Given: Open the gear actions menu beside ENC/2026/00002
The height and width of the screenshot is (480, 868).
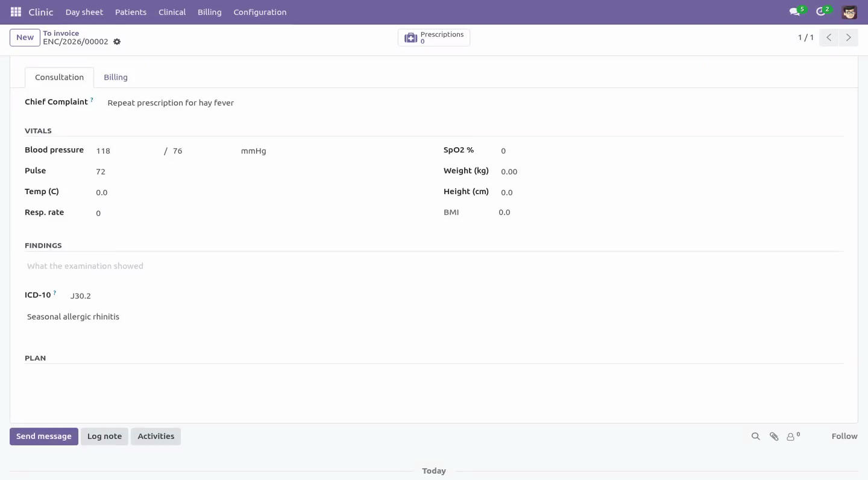Looking at the screenshot, I should (x=117, y=42).
